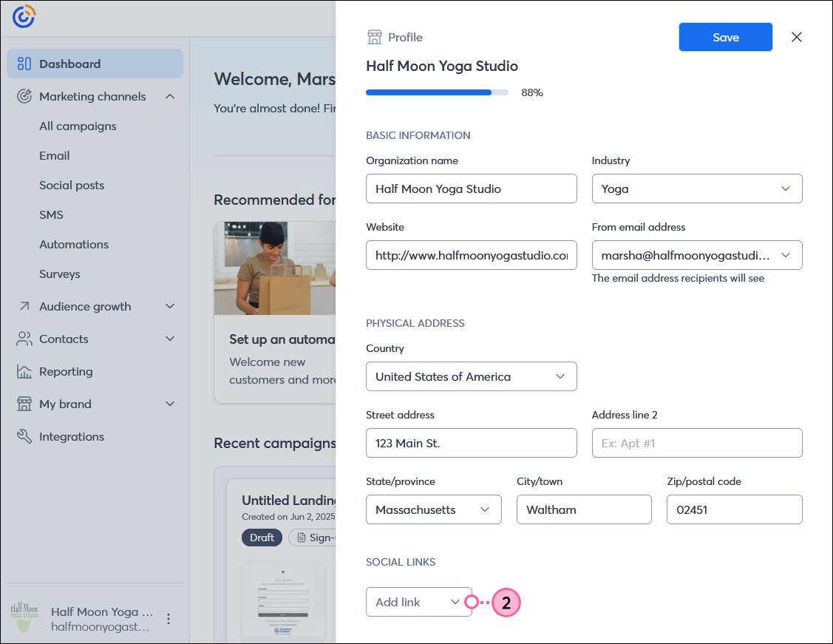The width and height of the screenshot is (833, 644).
Task: Click the recommended card shopping bag image
Action: [x=275, y=268]
